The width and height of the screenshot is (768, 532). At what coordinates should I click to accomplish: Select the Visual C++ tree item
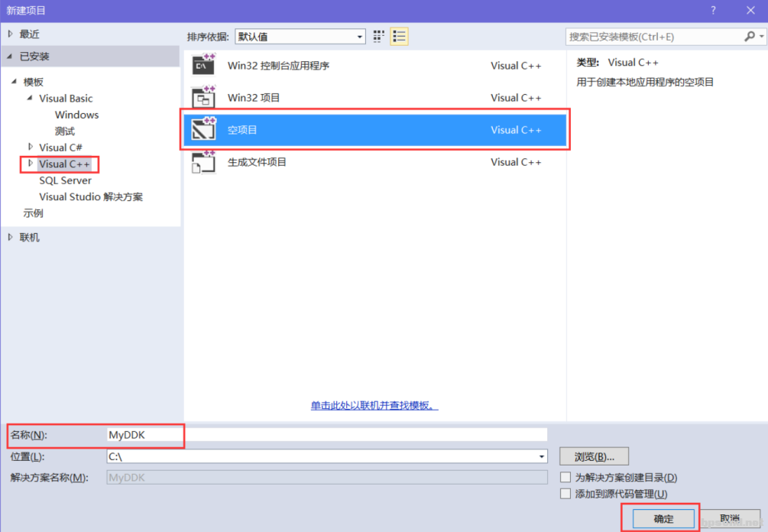(x=65, y=164)
